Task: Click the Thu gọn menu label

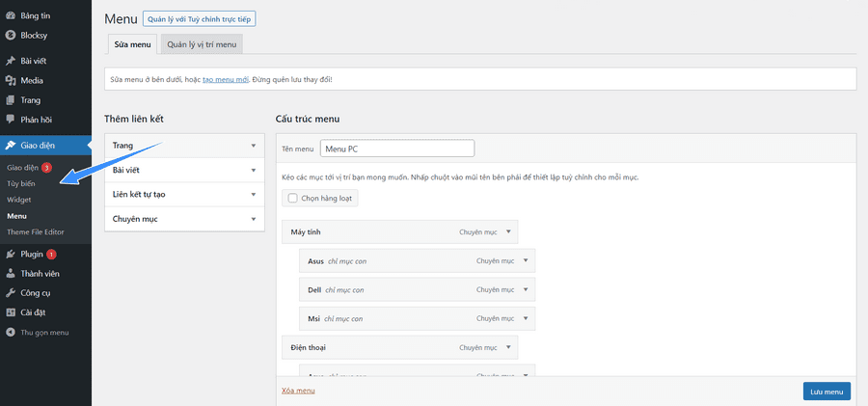Action: pos(44,333)
